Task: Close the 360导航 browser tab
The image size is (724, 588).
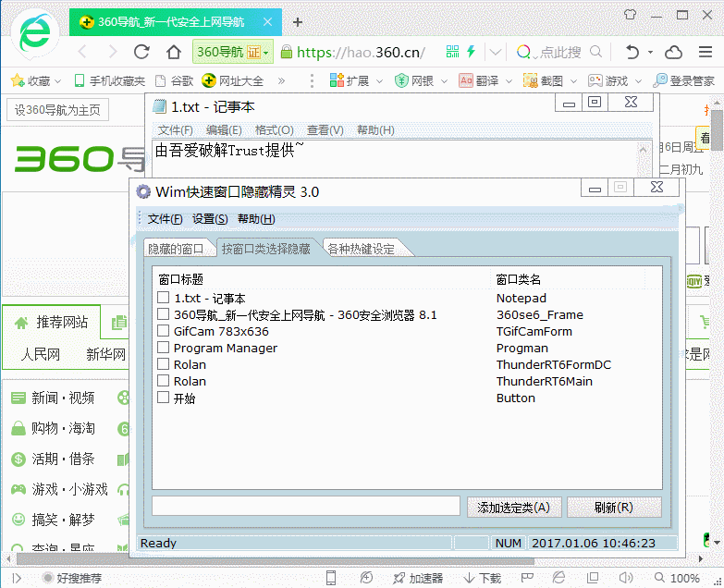Action: (x=267, y=21)
